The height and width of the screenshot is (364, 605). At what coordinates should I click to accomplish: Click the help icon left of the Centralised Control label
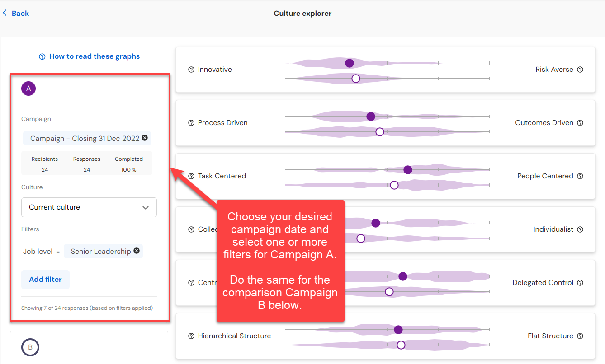[191, 283]
